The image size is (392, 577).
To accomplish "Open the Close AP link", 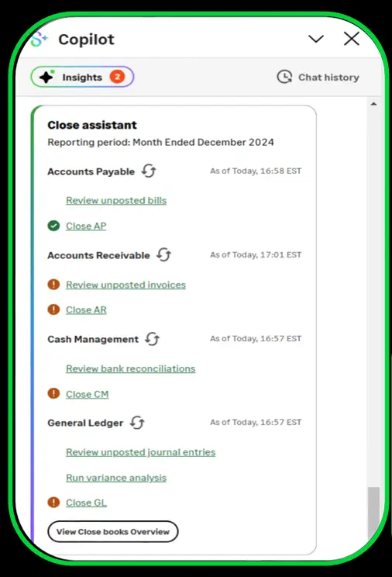I will click(86, 226).
